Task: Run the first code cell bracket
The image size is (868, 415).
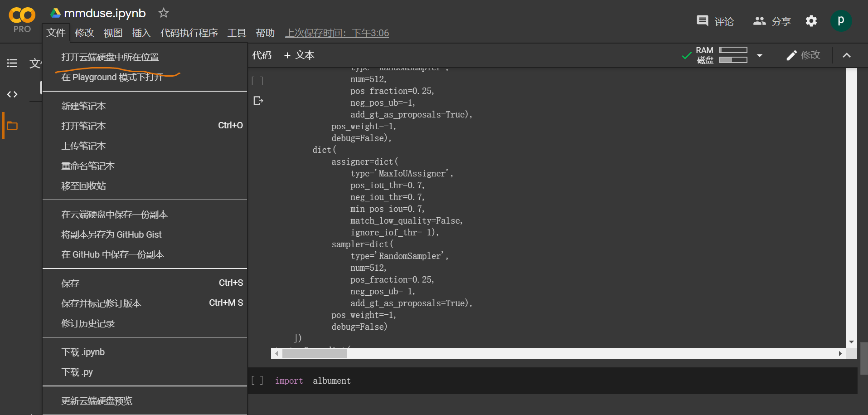Action: (257, 81)
